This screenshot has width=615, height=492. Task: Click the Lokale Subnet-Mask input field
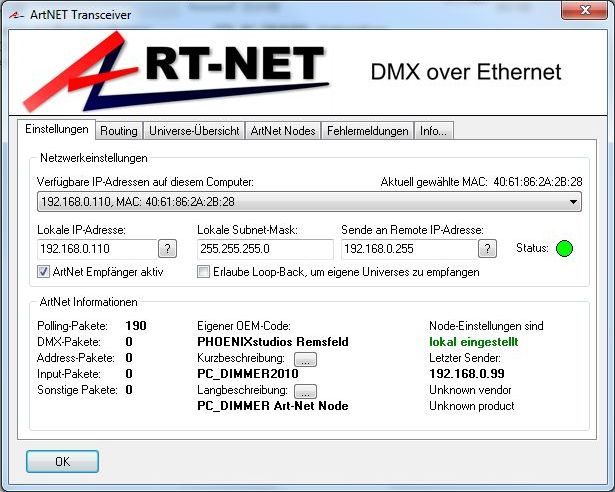(264, 249)
